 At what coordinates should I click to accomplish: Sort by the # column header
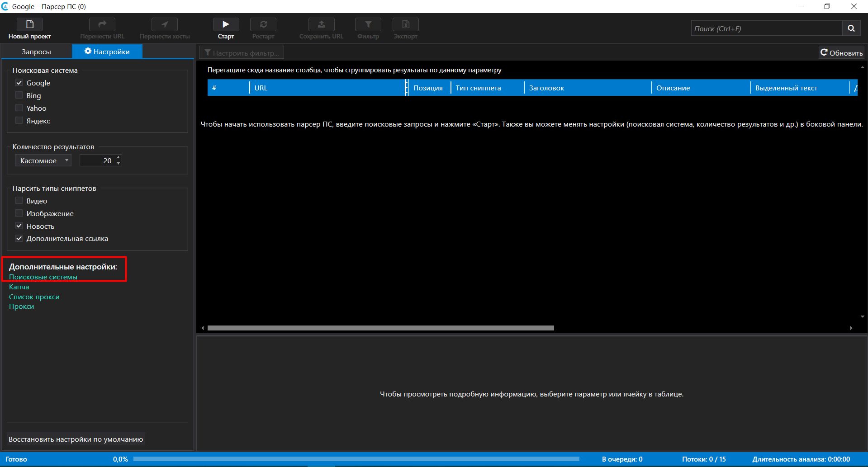pos(228,88)
